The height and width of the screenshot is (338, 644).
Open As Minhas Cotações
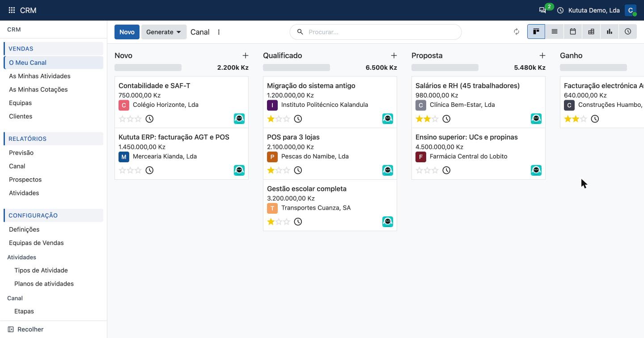coord(54,89)
